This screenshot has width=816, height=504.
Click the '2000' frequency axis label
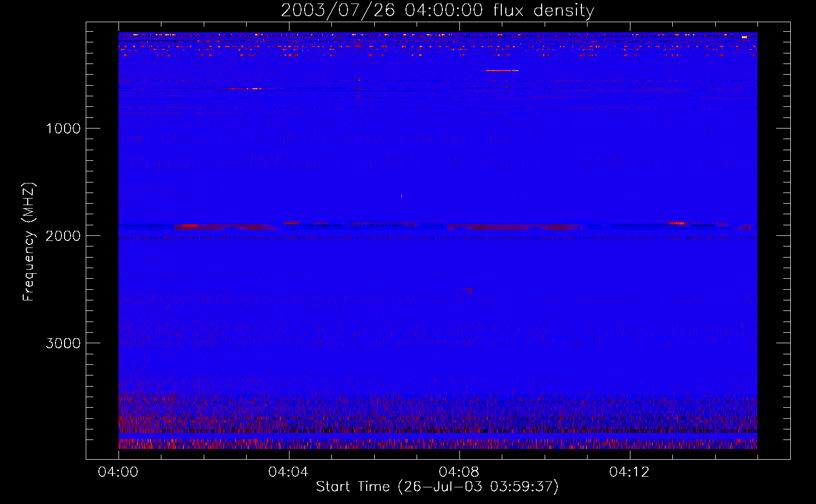[x=63, y=236]
